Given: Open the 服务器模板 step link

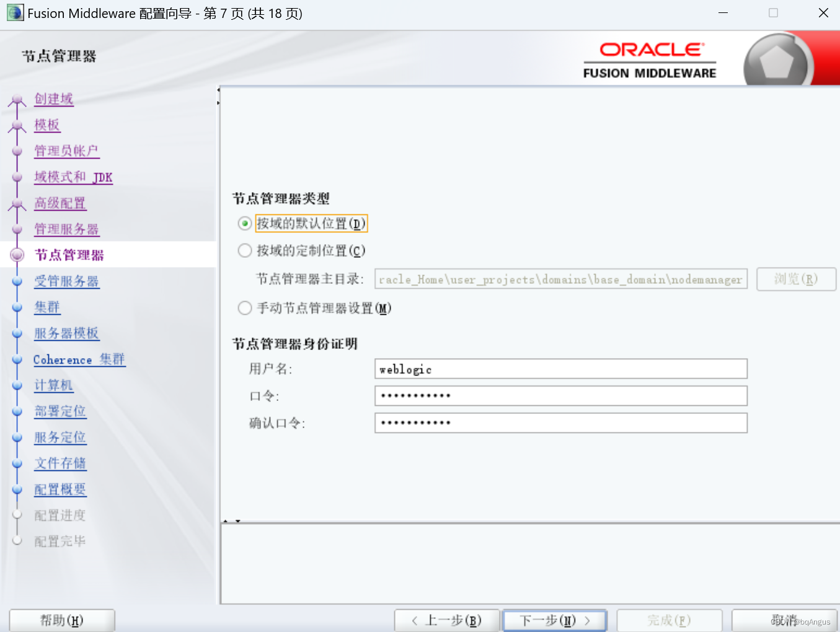Looking at the screenshot, I should pyautogui.click(x=66, y=333).
